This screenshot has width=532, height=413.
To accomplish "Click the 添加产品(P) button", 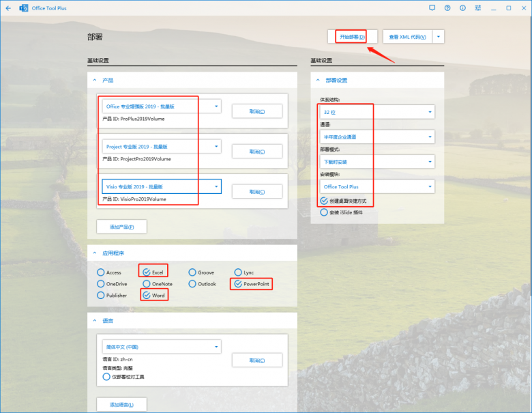I will pyautogui.click(x=122, y=227).
